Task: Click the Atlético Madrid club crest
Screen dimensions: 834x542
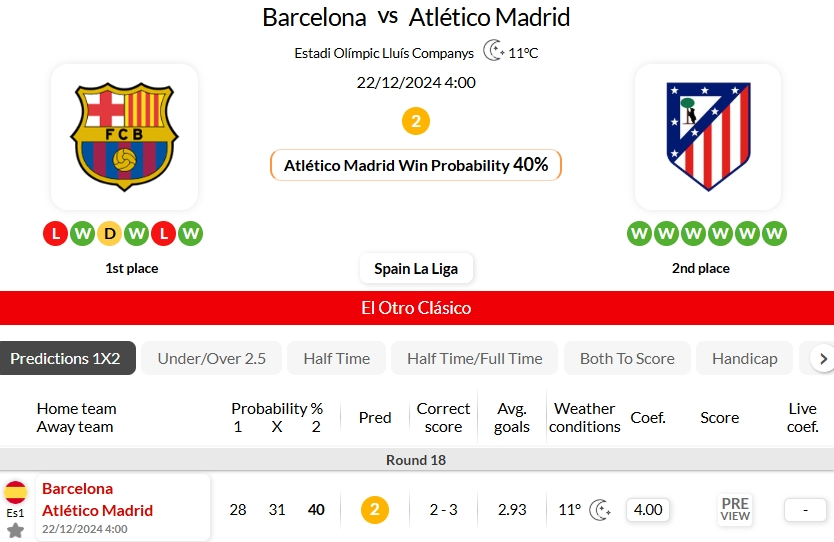Action: point(708,136)
